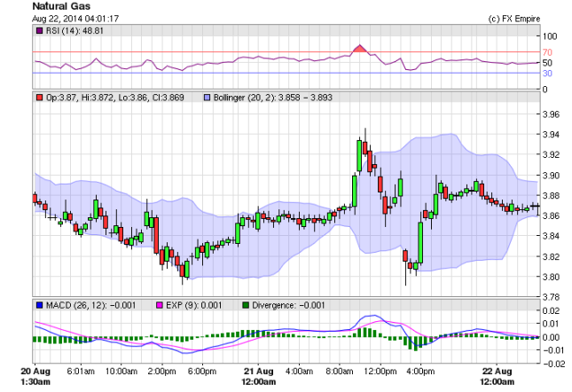Click the 12:00pm time axis label
The height and width of the screenshot is (392, 572).
pyautogui.click(x=380, y=372)
